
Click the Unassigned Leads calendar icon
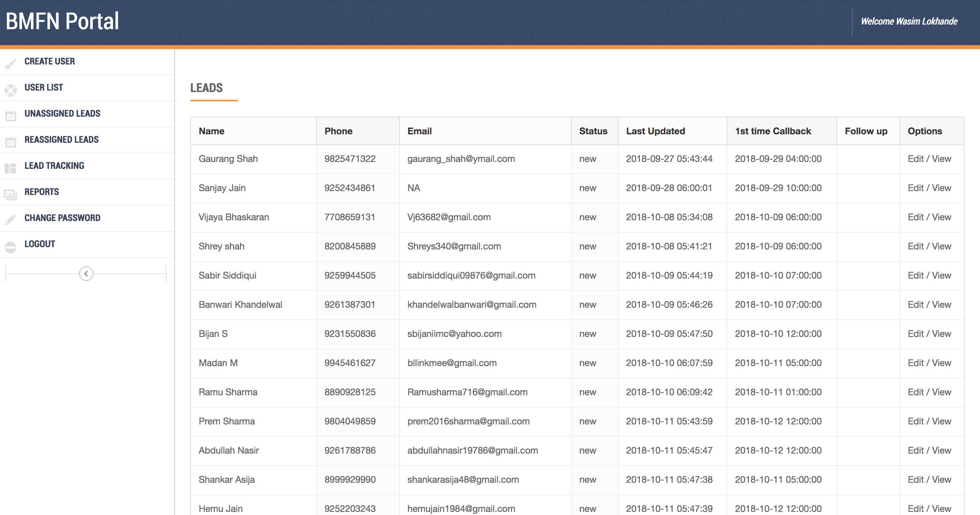click(11, 116)
